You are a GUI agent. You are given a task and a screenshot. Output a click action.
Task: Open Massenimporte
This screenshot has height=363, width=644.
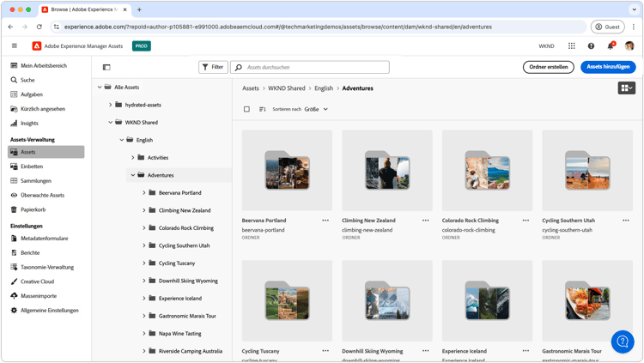tap(33, 296)
